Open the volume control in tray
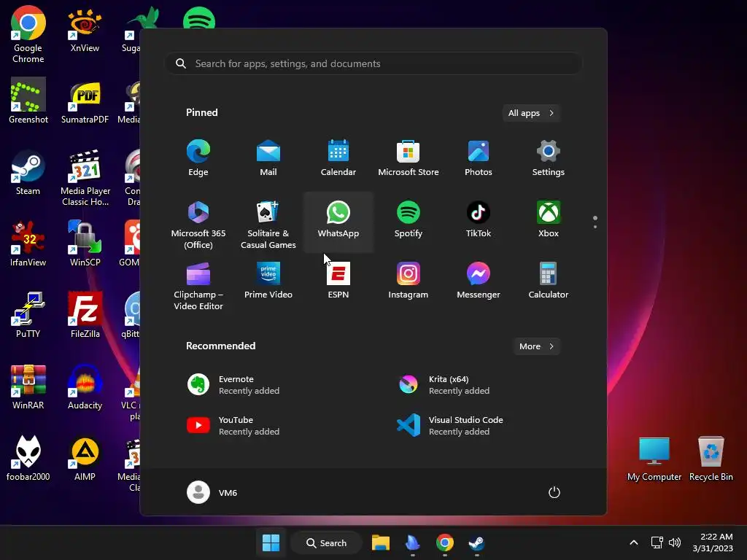The image size is (747, 560). pos(675,542)
